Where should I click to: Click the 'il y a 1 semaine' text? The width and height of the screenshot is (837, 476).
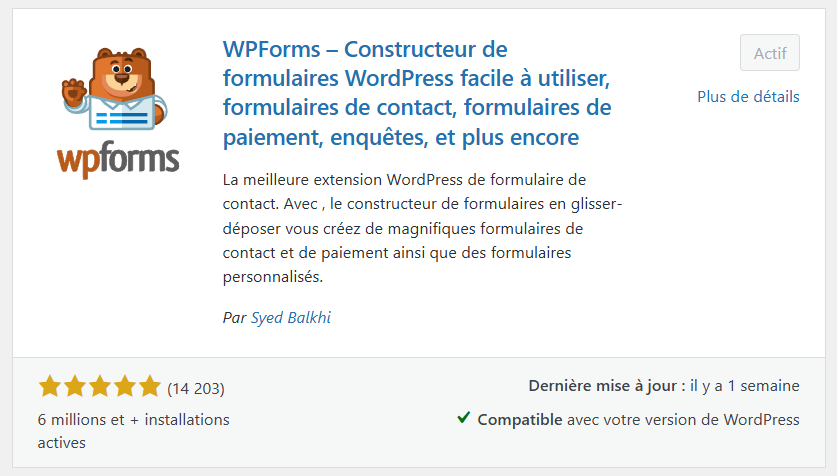click(745, 385)
